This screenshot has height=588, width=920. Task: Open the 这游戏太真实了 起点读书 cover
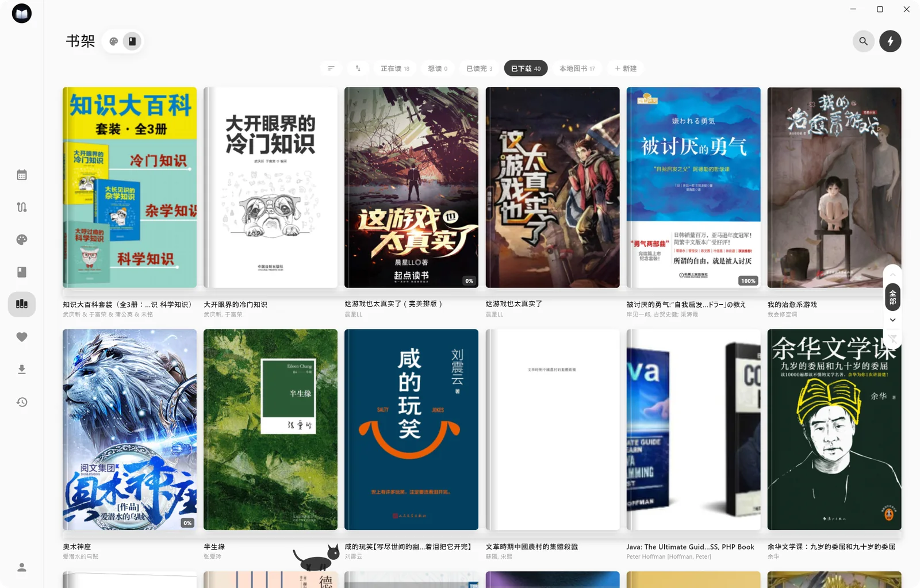point(411,187)
